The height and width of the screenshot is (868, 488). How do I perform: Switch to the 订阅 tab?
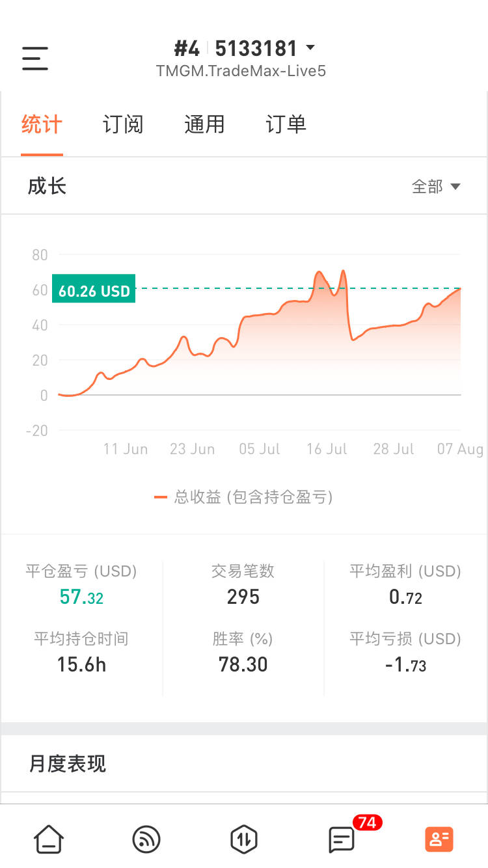click(x=123, y=124)
